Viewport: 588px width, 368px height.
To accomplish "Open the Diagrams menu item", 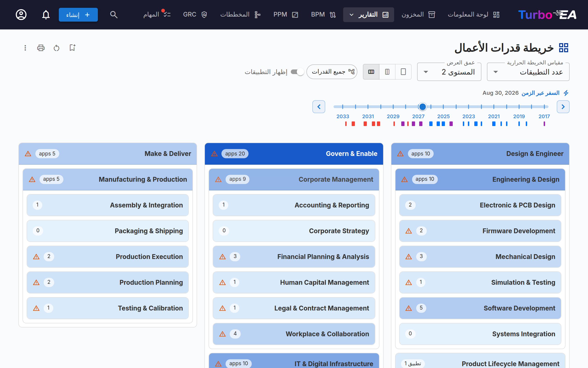I will [x=240, y=14].
